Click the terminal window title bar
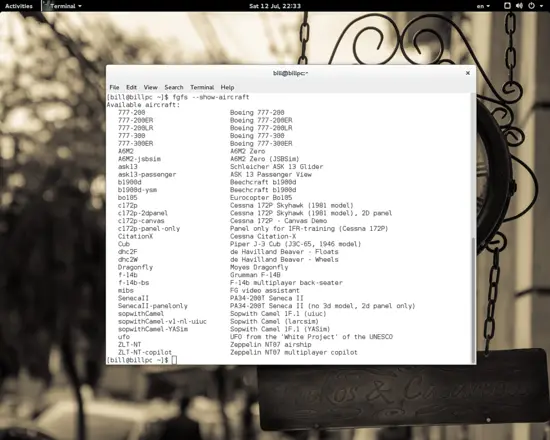 (290, 73)
